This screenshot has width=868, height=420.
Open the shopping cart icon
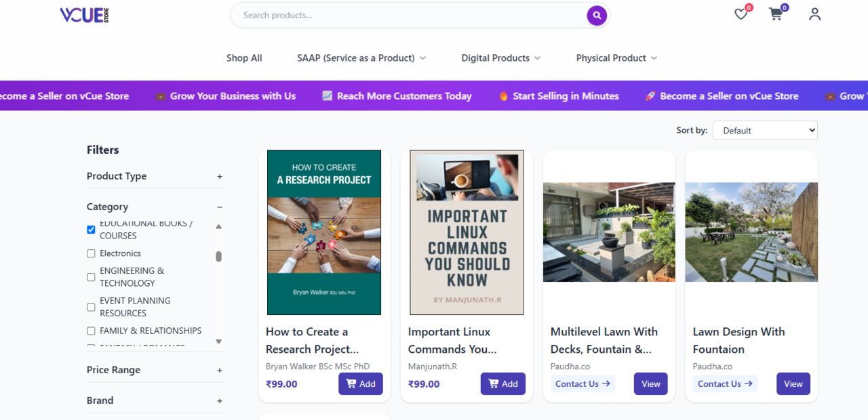coord(776,14)
